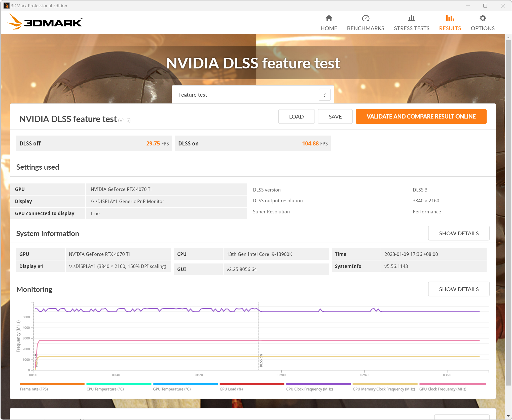Click the 'NVIDIA DLSS feature test' banner title
Image resolution: width=512 pixels, height=420 pixels.
tap(253, 63)
